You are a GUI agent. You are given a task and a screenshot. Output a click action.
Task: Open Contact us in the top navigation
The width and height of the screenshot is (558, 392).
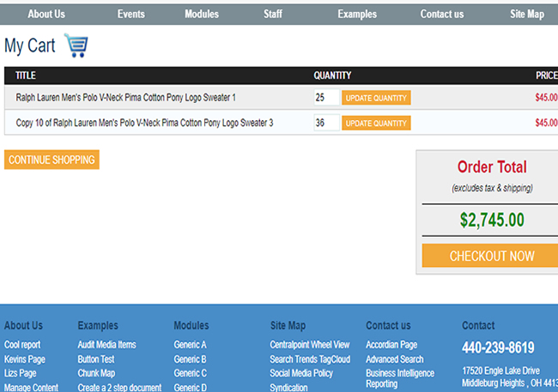click(441, 14)
